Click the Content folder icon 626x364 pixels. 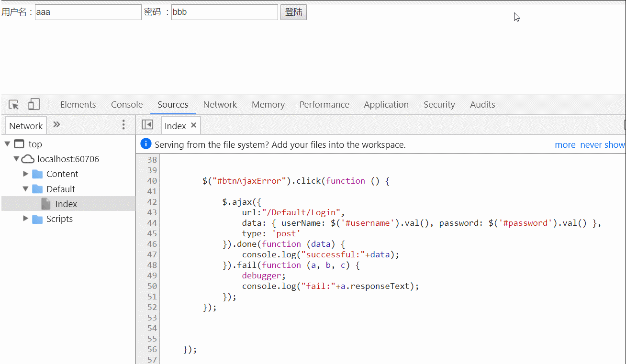(37, 174)
